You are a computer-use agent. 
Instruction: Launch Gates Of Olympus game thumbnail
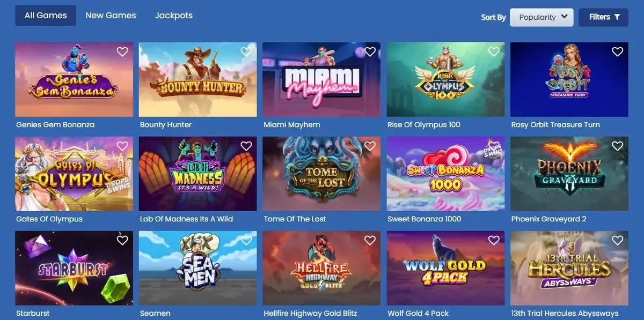[74, 174]
